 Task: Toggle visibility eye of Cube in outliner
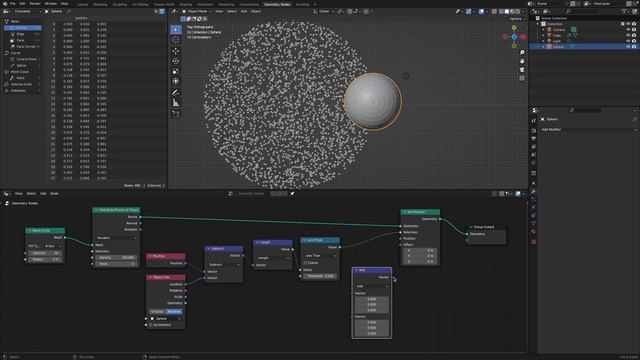(628, 36)
